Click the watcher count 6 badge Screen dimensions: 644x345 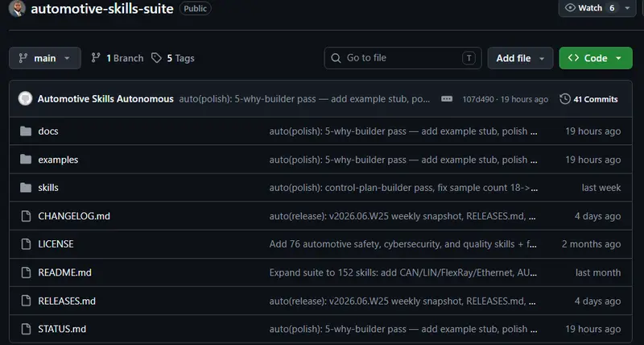(612, 8)
